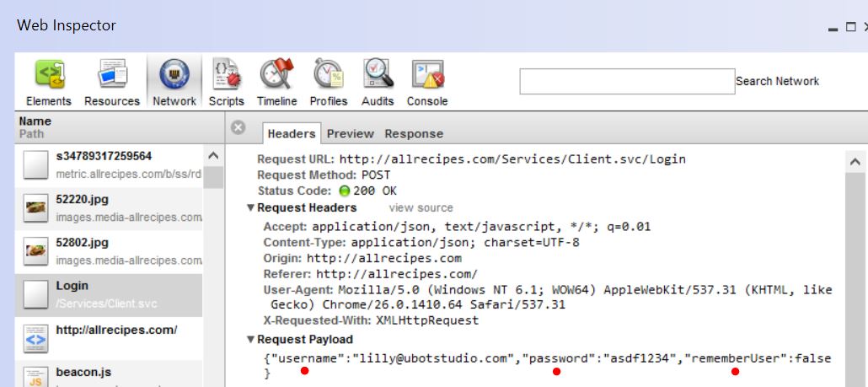Click the up arrow of request list scrollbar
868x387 pixels.
[213, 156]
